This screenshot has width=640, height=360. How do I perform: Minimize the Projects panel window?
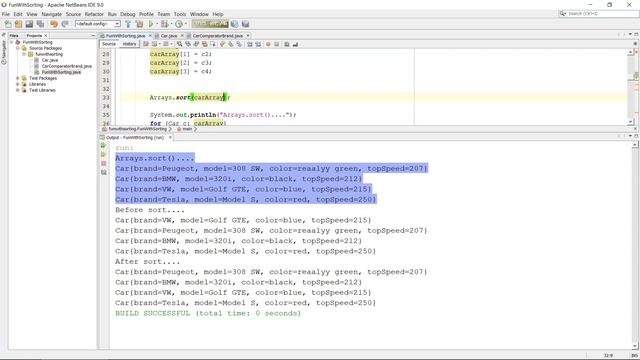(93, 36)
